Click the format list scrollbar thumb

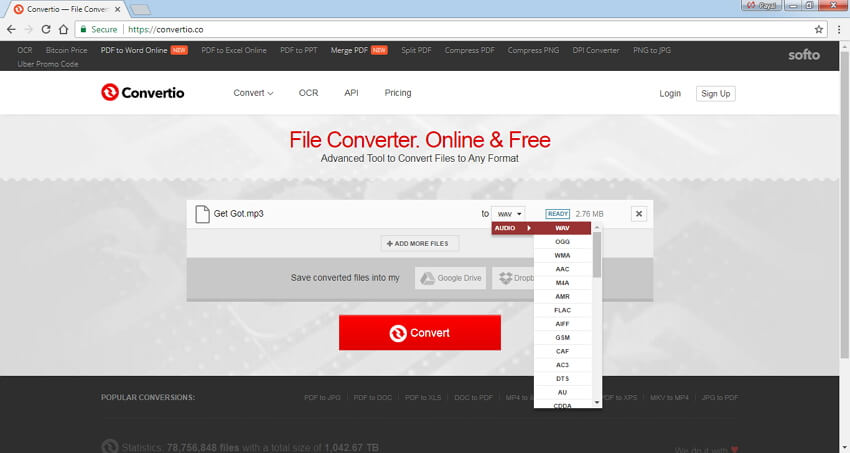pos(597,254)
